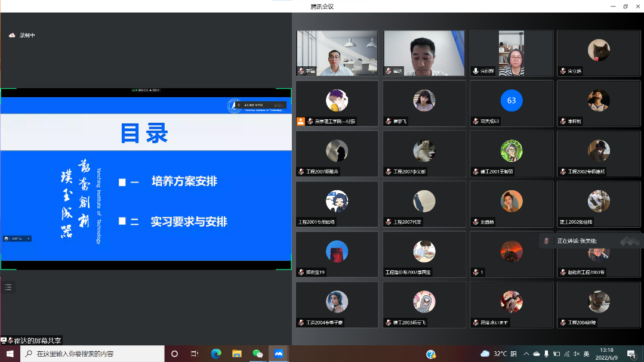The height and width of the screenshot is (362, 644).
Task: Collapse the small floating bar on shared slide
Action: point(29,239)
